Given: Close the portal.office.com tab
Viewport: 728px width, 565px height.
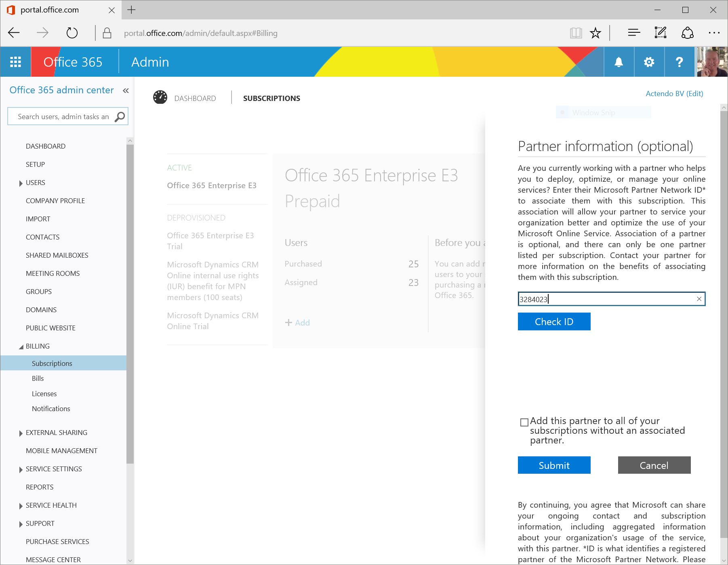Looking at the screenshot, I should (112, 10).
